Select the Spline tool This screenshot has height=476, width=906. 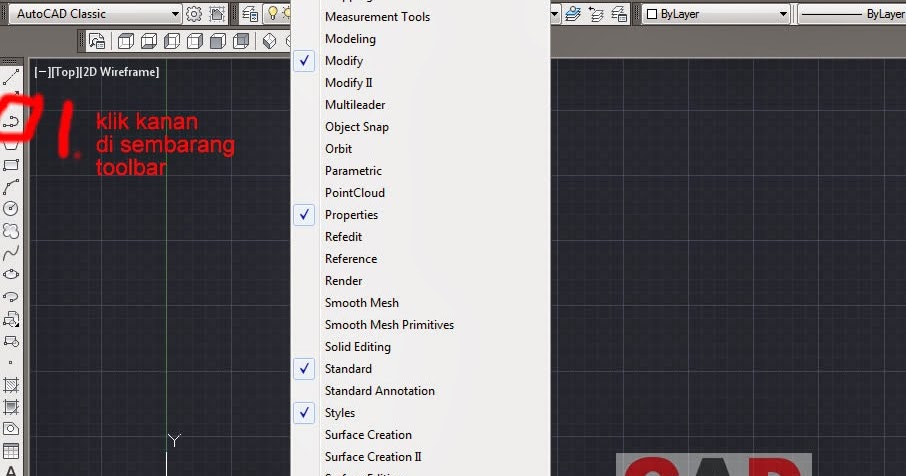point(11,252)
